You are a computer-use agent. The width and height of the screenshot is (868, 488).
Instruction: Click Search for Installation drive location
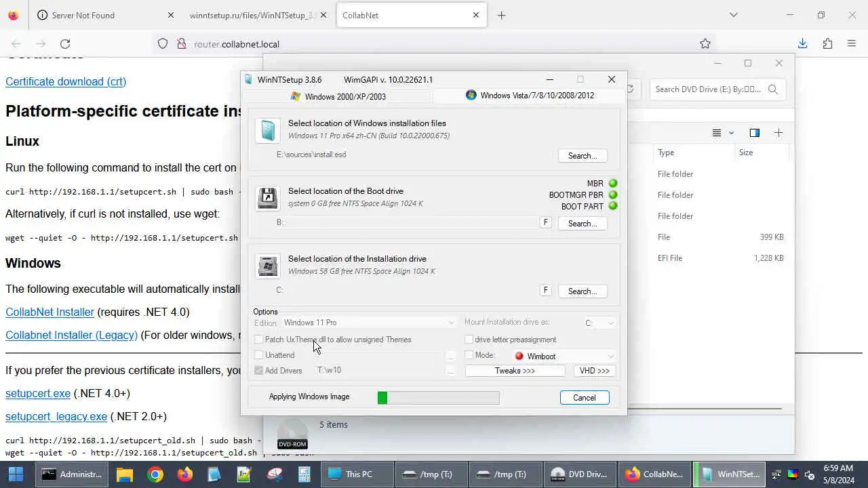583,291
